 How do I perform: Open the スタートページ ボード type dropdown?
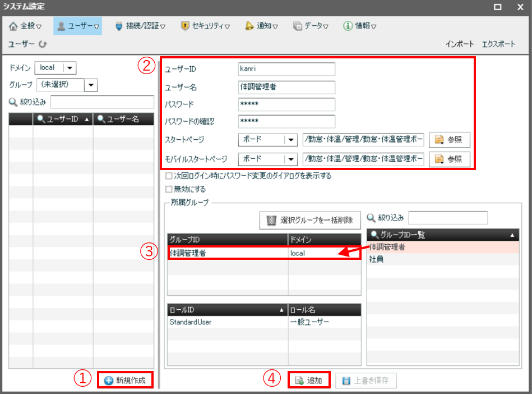290,140
